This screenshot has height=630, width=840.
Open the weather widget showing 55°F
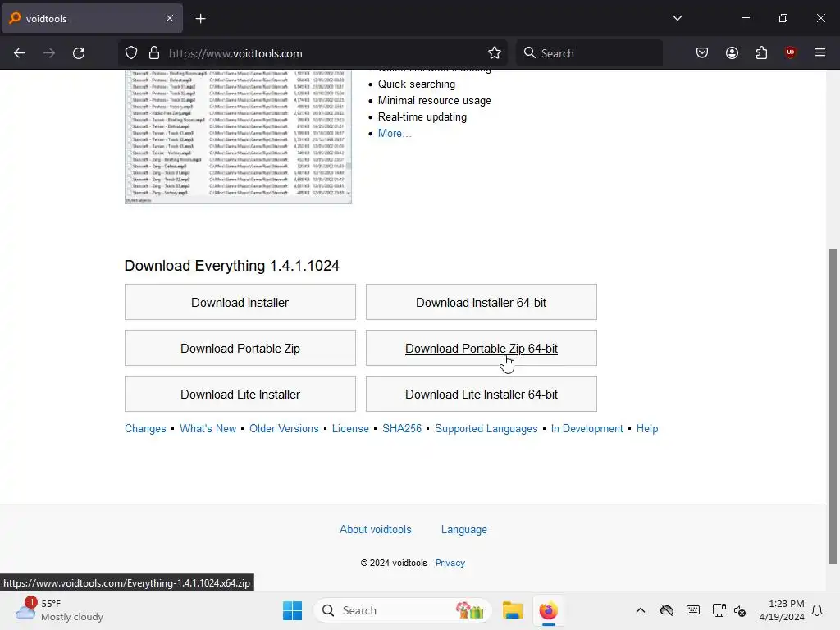(x=59, y=610)
